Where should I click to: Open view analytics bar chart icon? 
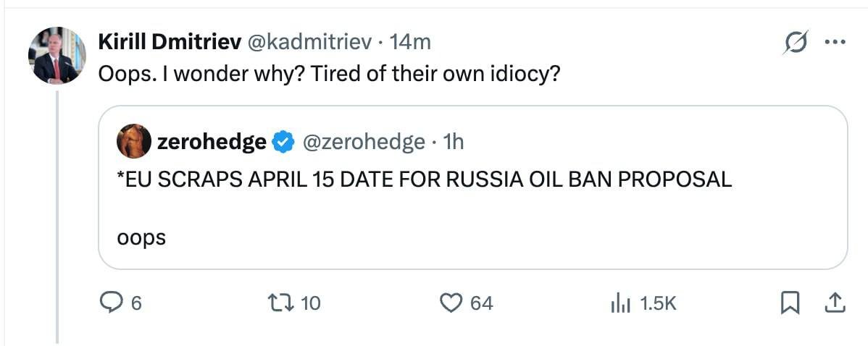[622, 303]
